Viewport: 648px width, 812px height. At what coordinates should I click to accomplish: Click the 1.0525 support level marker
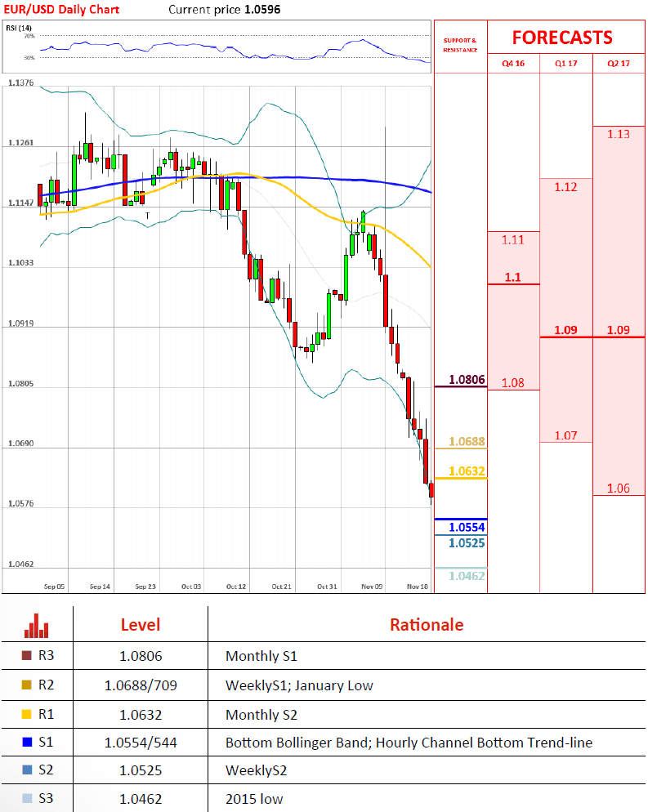point(467,543)
